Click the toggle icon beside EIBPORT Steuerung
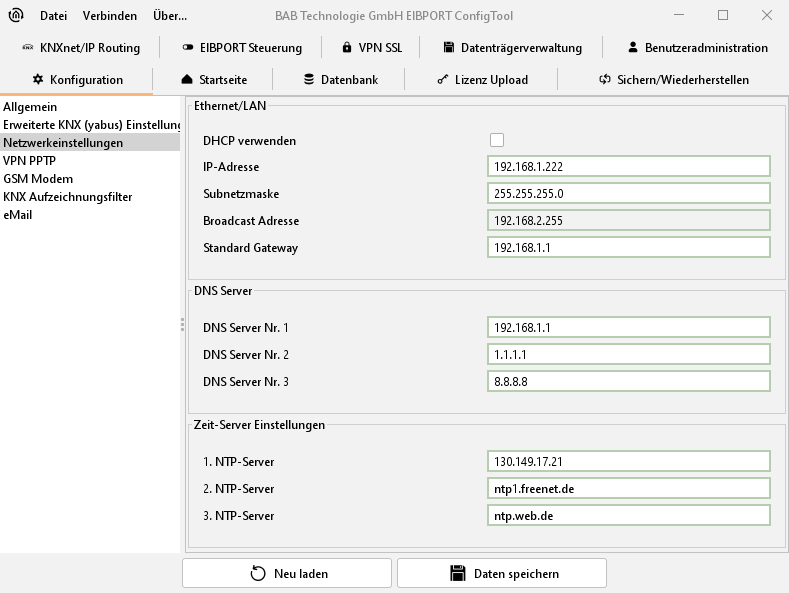The width and height of the screenshot is (789, 593). (x=188, y=48)
